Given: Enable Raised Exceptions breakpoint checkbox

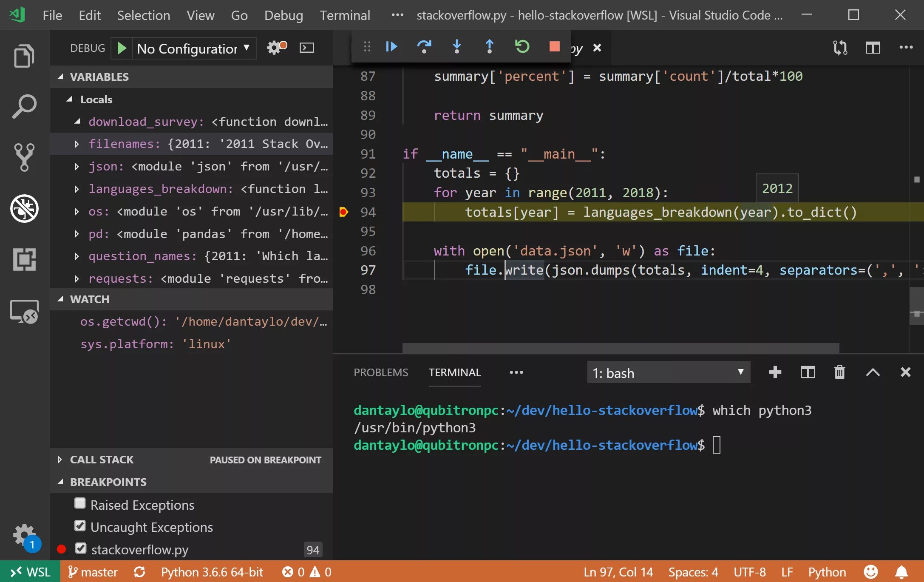Looking at the screenshot, I should [80, 504].
